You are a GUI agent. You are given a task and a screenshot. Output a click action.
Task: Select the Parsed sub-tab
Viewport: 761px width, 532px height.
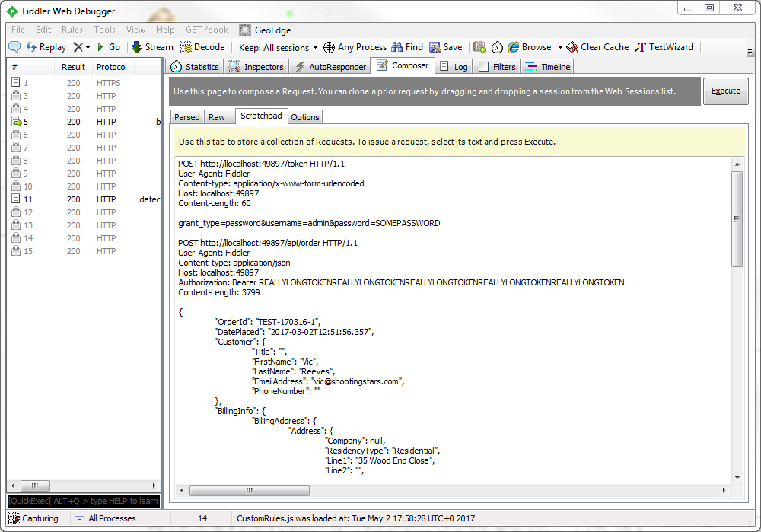tap(187, 117)
